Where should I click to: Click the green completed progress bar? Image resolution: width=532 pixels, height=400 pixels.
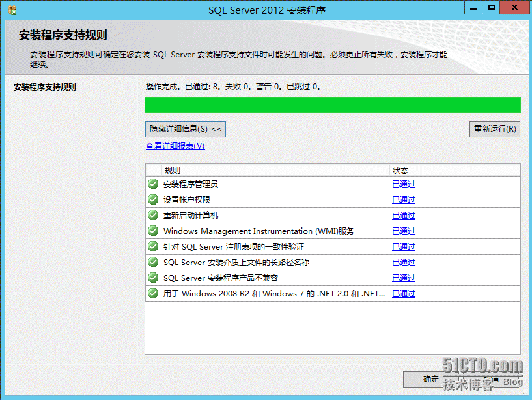[333, 105]
